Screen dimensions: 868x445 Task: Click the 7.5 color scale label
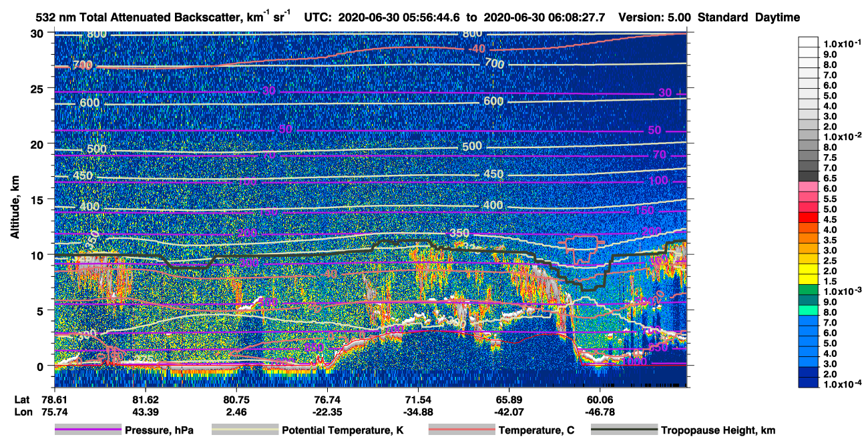tap(829, 157)
